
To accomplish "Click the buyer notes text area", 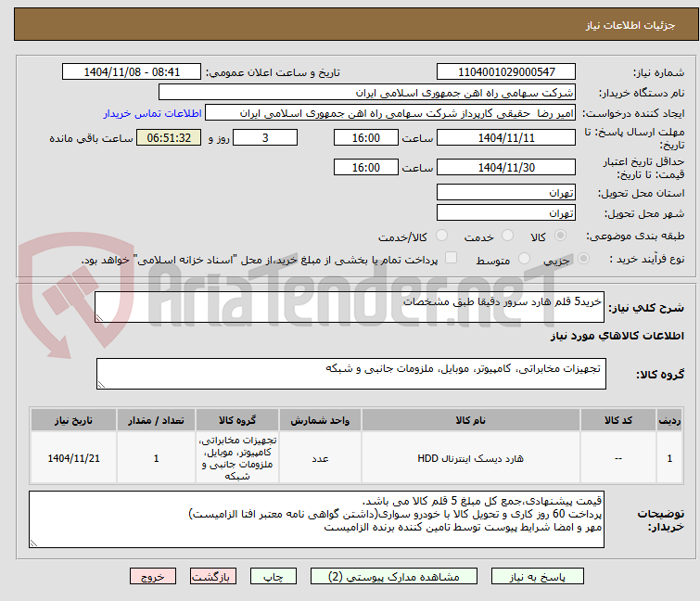I will coord(316,519).
